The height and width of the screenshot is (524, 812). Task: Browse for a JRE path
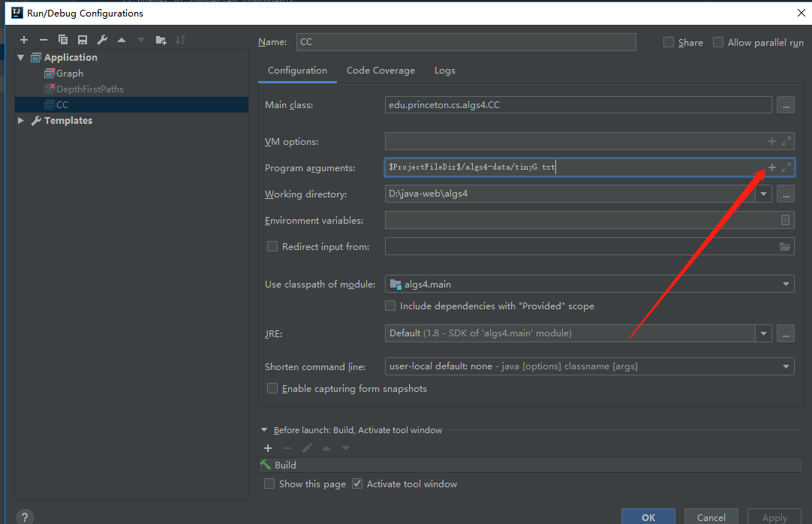point(786,333)
